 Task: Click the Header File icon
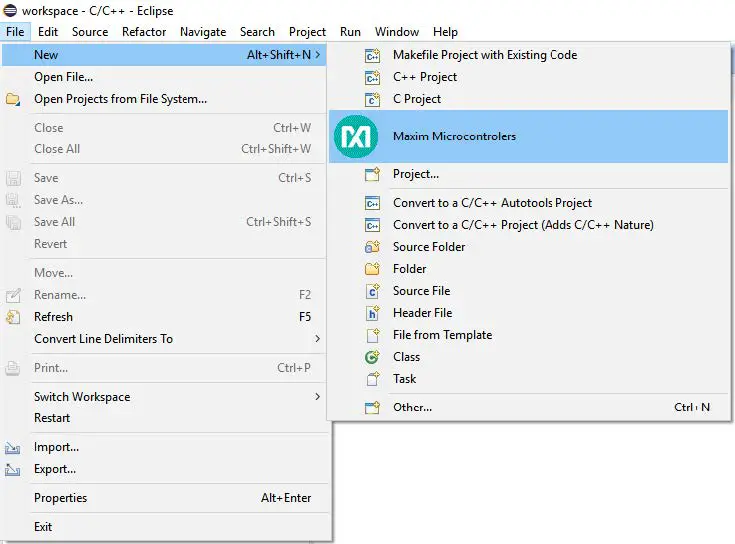pyautogui.click(x=372, y=313)
